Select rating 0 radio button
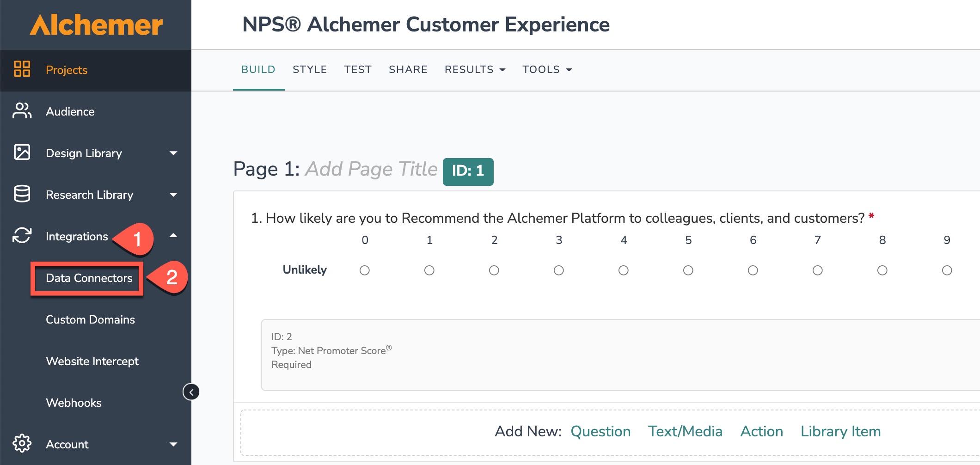The height and width of the screenshot is (465, 980). click(365, 270)
